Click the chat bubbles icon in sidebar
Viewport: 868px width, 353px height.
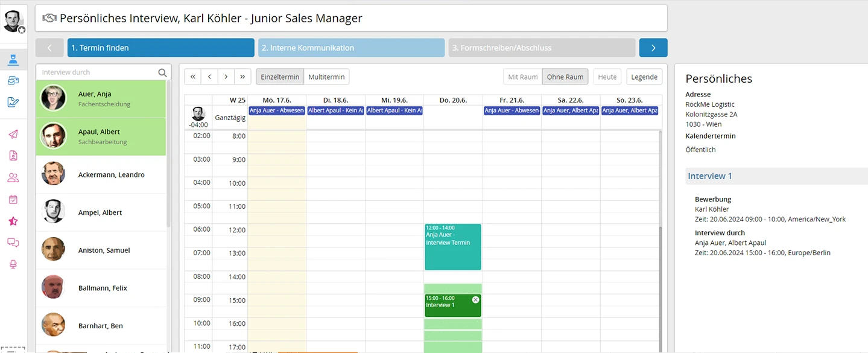pyautogui.click(x=13, y=243)
